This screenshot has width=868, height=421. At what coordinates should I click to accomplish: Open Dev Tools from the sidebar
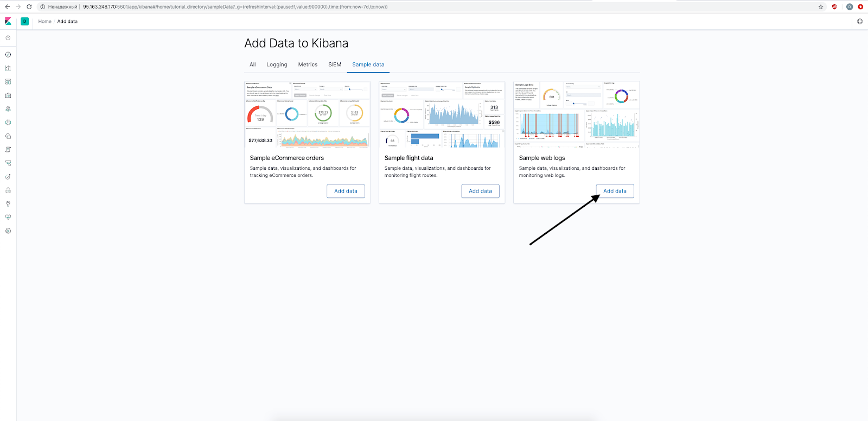8,204
